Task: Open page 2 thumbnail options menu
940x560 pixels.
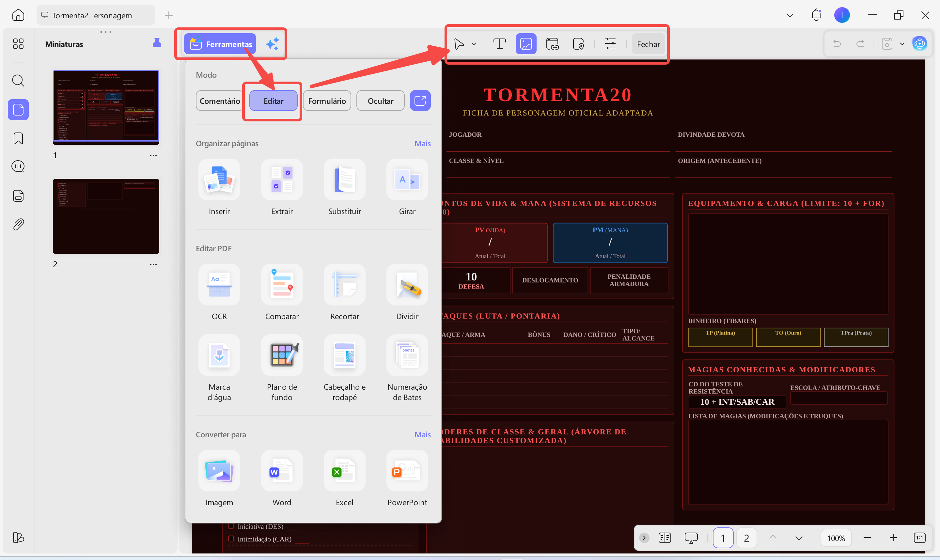Action: point(153,264)
